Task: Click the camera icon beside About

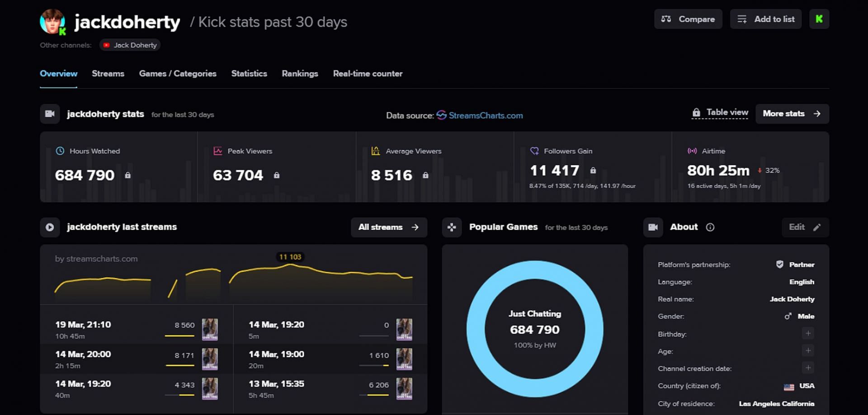Action: point(653,227)
